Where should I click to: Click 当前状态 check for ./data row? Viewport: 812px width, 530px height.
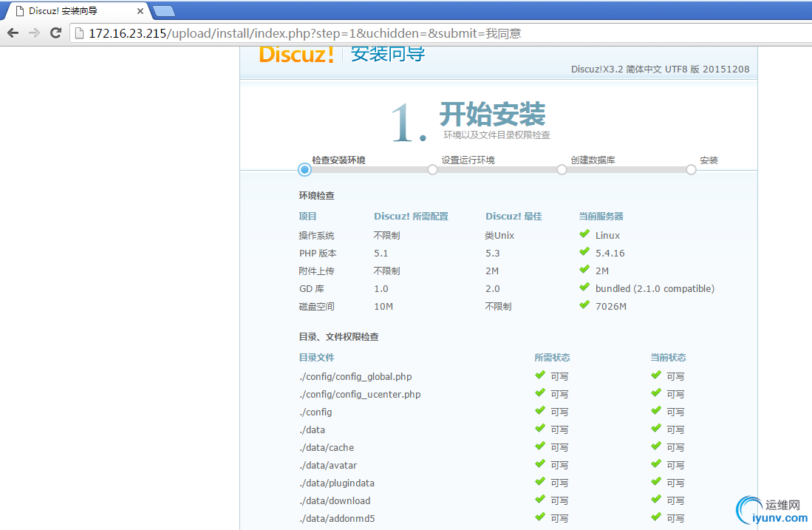(656, 428)
